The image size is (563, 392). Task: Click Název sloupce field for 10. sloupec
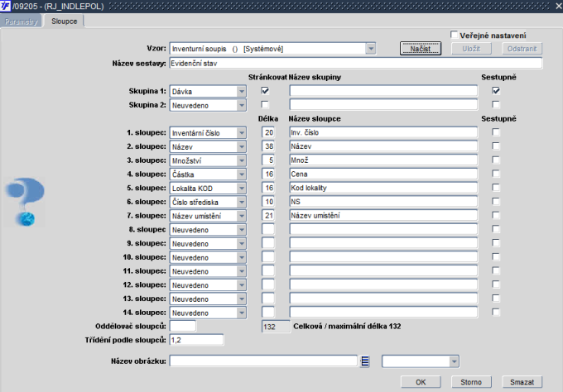pos(383,257)
